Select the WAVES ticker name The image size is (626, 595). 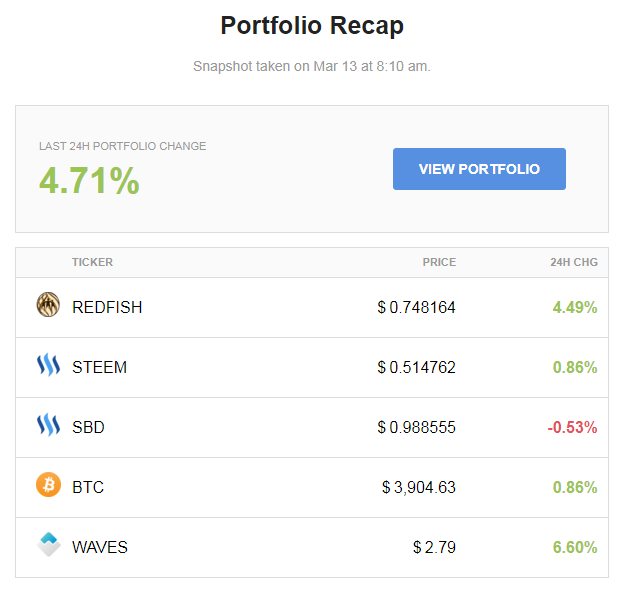100,547
